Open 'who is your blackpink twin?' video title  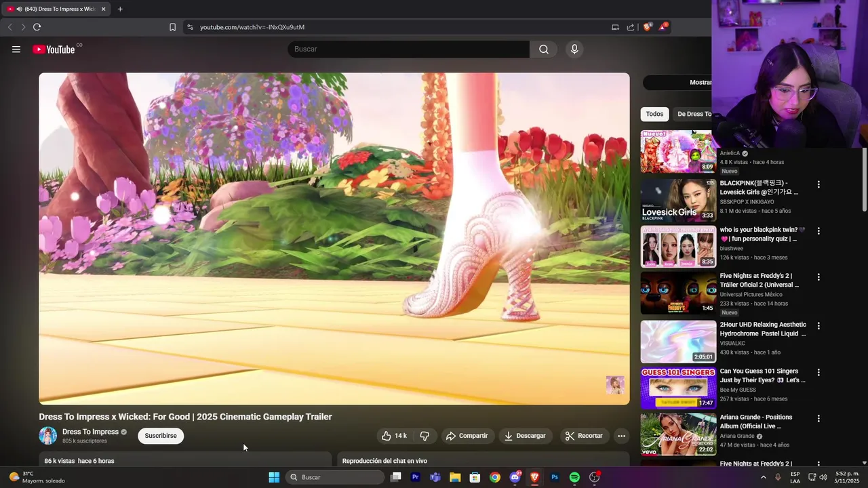coord(763,235)
